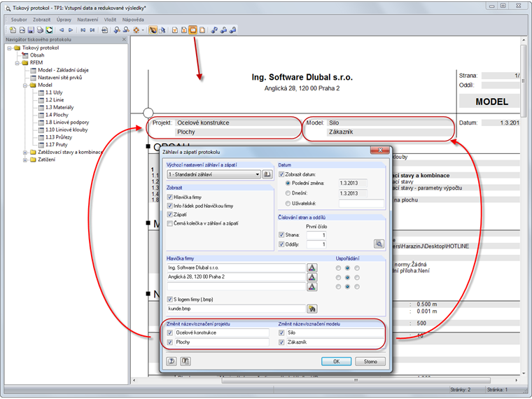Select Dnešní date radio button
The image size is (532, 399).
click(x=288, y=193)
